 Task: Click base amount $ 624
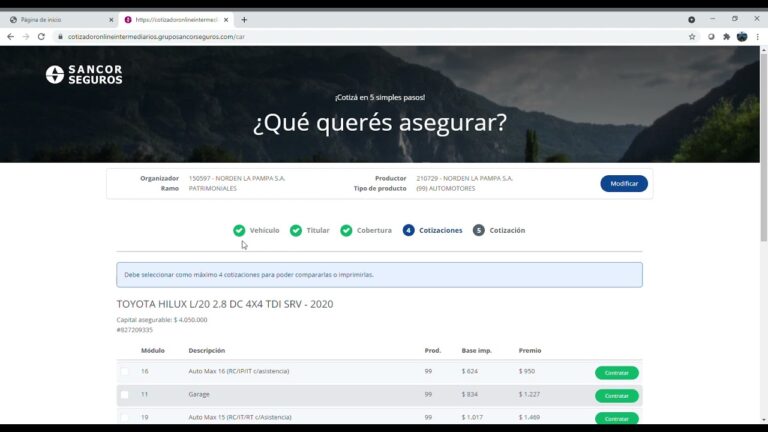tap(470, 371)
